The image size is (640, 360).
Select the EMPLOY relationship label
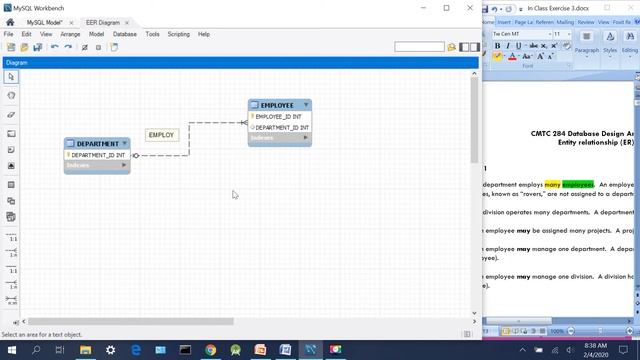(162, 135)
